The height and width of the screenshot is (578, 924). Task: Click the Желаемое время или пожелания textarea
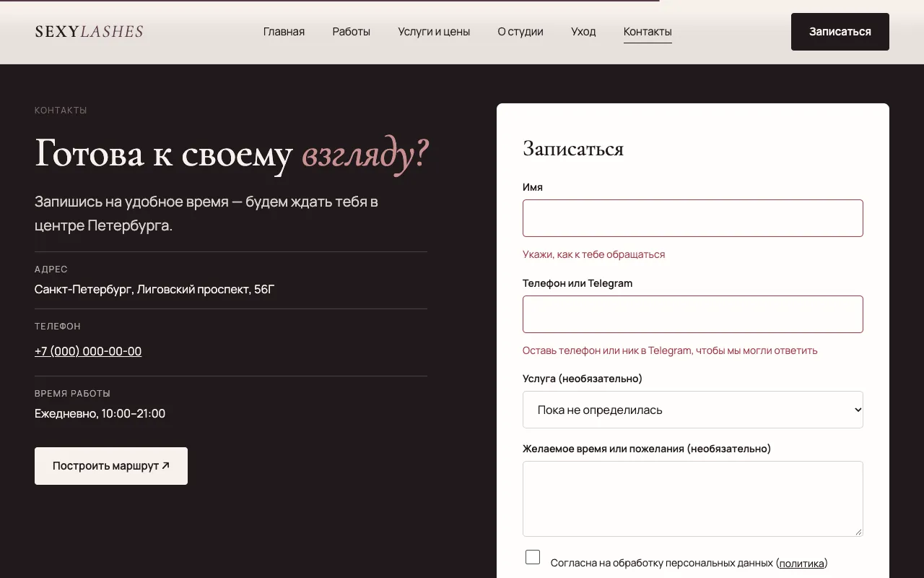pyautogui.click(x=693, y=499)
